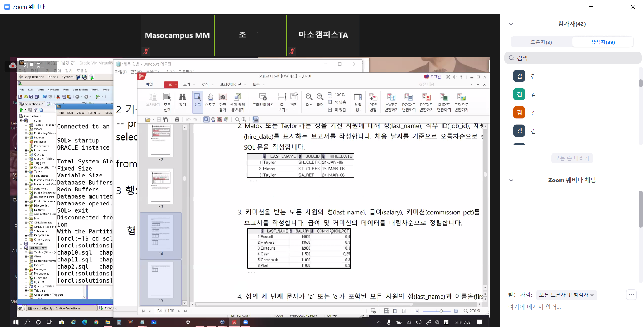Open the recipient dropdown 모든 토론자 및 참석자
This screenshot has height=327, width=644.
click(x=566, y=295)
